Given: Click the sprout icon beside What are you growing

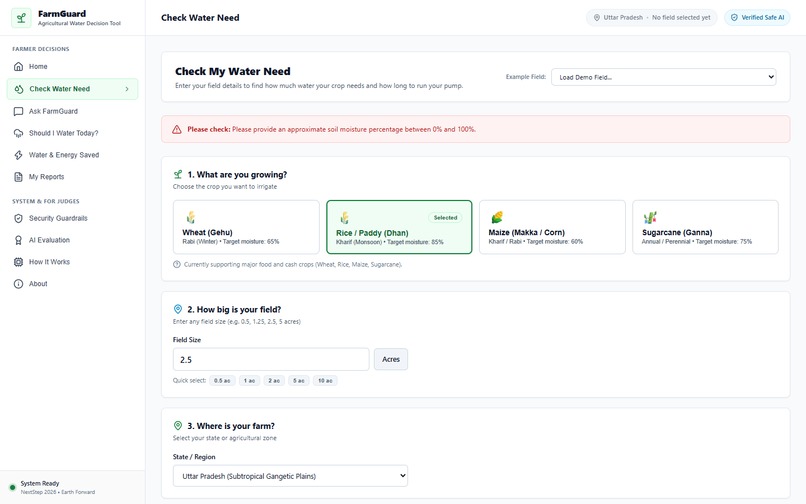Looking at the screenshot, I should [x=178, y=174].
